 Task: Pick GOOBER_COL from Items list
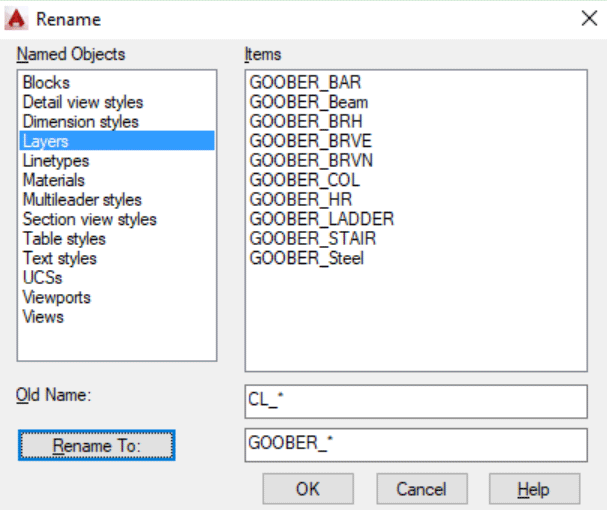pos(305,180)
